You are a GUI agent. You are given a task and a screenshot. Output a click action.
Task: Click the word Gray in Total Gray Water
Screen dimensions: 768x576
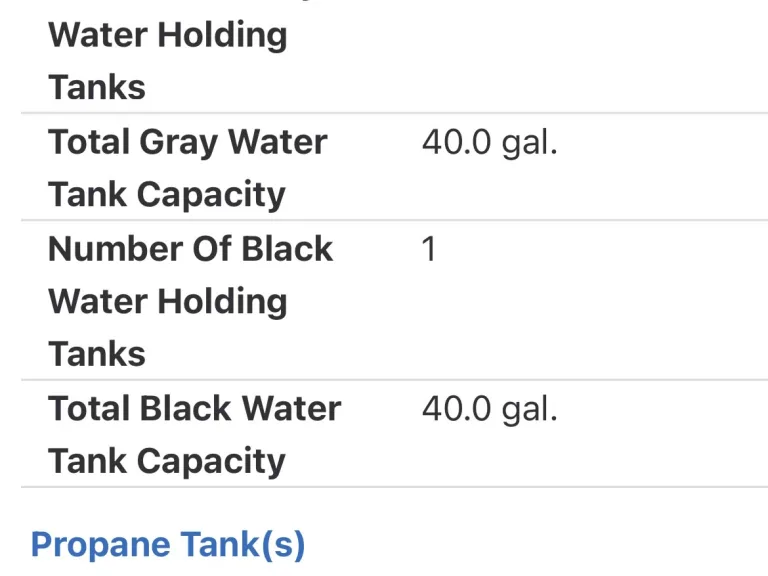coord(180,144)
